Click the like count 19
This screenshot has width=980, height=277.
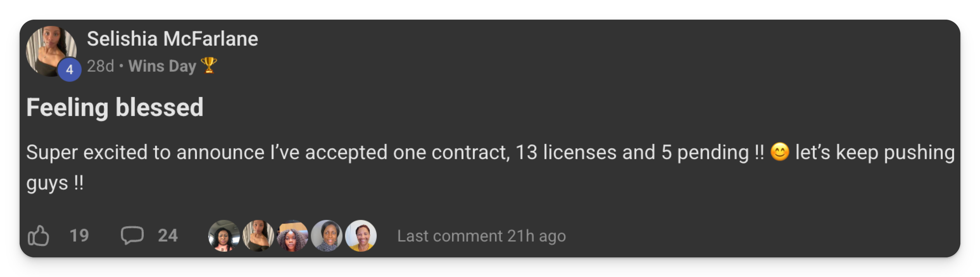pos(79,235)
